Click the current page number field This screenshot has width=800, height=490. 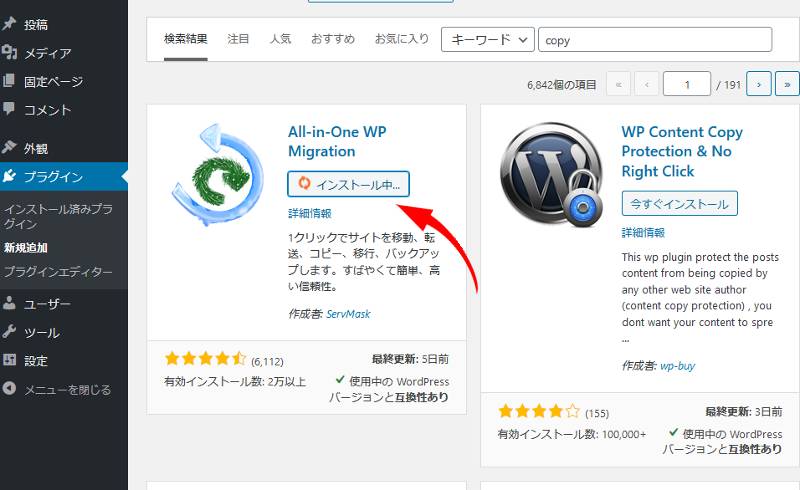click(687, 84)
